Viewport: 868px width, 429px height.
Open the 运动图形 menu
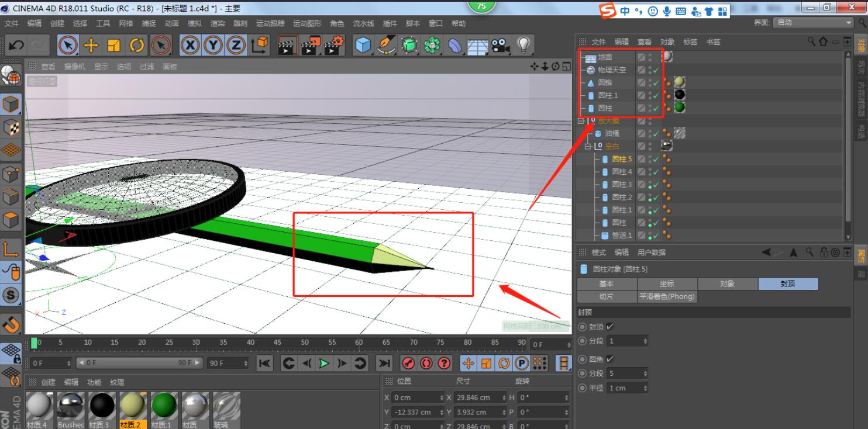(307, 23)
